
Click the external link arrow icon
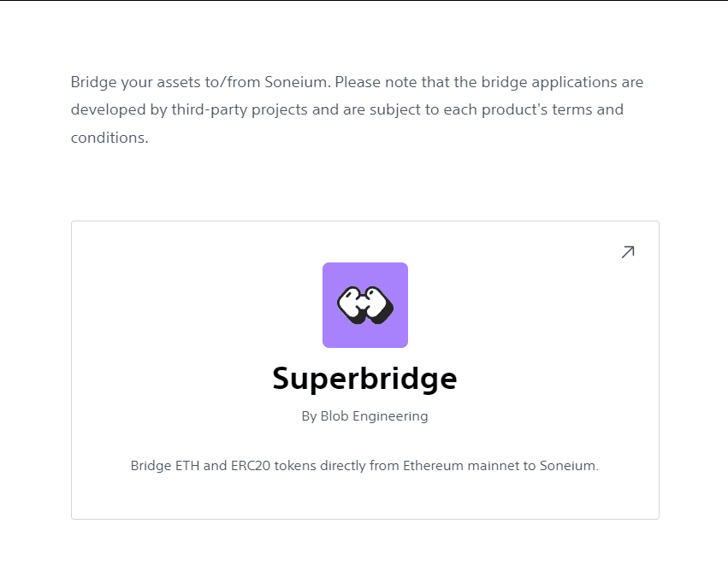[x=628, y=252]
